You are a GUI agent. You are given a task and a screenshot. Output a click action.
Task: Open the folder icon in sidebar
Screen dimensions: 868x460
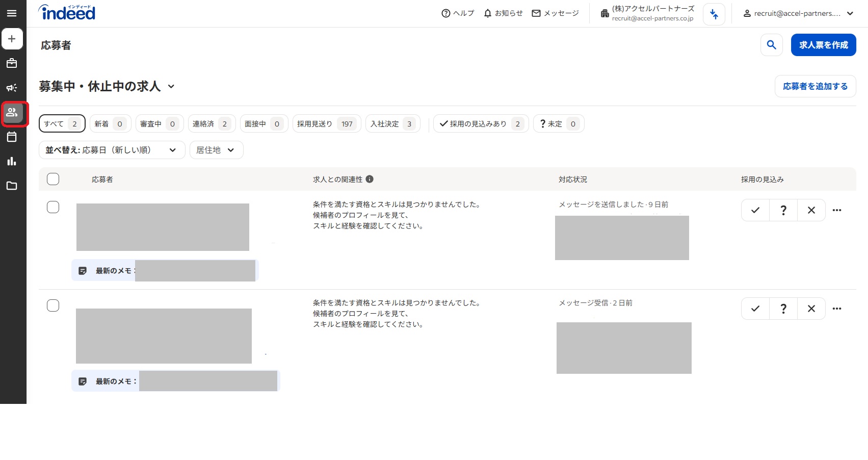click(x=12, y=186)
